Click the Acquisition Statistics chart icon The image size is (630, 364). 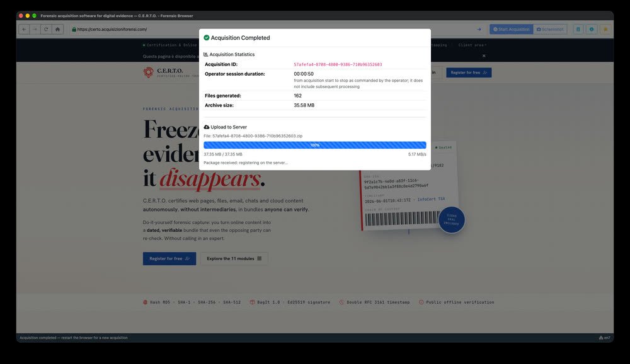click(x=206, y=54)
